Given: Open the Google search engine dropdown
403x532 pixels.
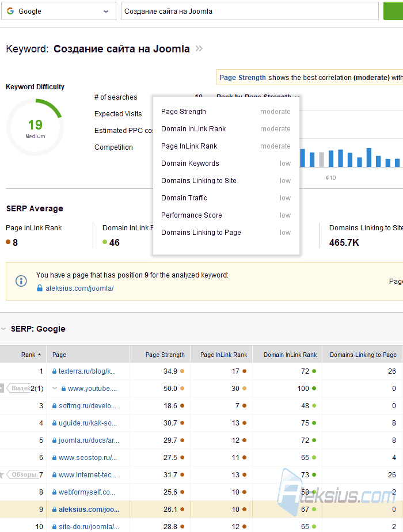Looking at the screenshot, I should 59,11.
